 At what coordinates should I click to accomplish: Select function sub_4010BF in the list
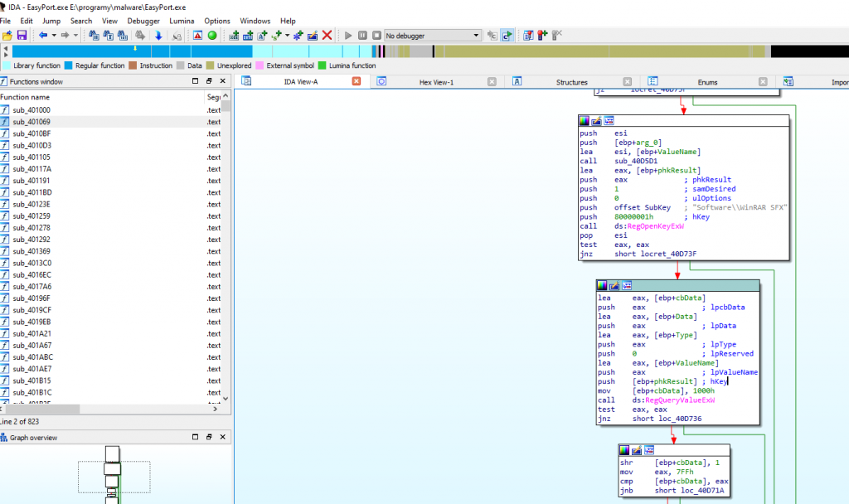click(110, 133)
